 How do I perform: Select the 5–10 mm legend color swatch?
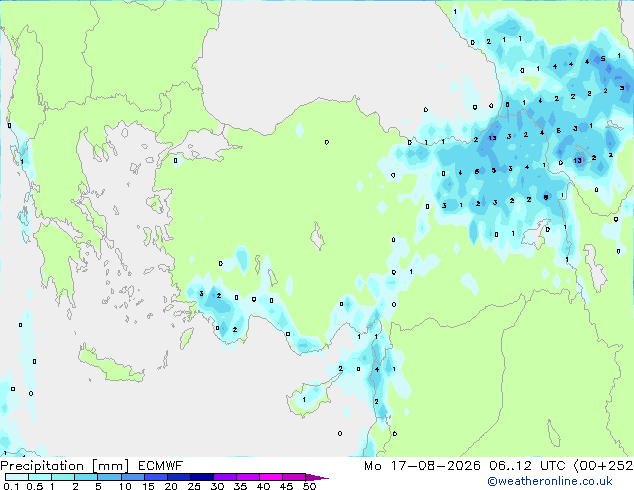pos(109,477)
